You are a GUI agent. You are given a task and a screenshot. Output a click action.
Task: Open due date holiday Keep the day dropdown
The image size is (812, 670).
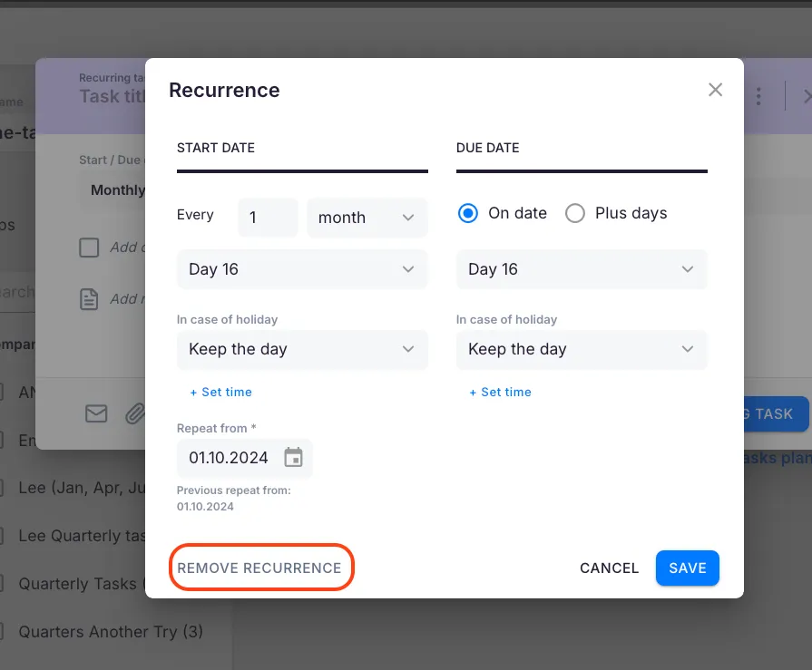(x=582, y=349)
